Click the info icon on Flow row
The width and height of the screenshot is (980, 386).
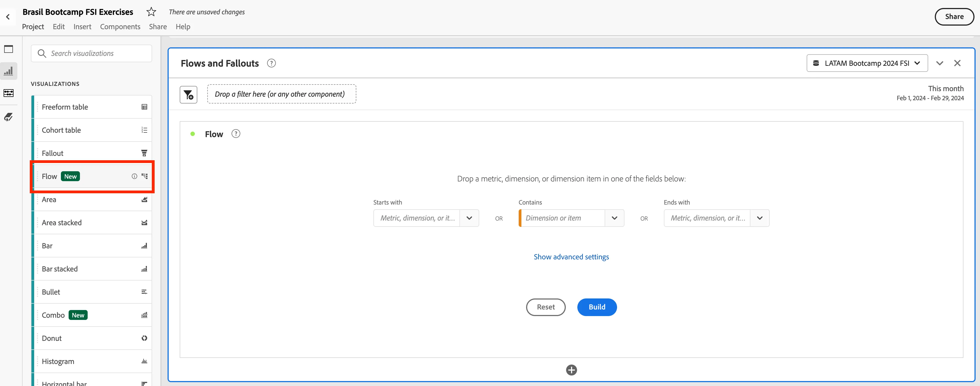(134, 176)
